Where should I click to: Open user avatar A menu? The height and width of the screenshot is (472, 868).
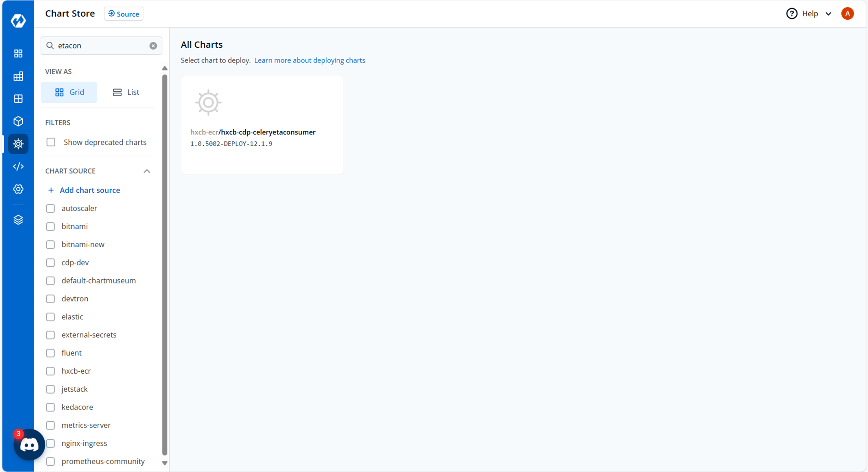coord(847,14)
